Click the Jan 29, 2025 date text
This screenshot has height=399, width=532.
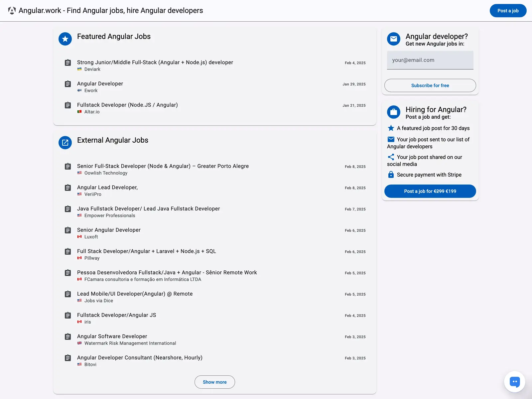[x=354, y=84]
